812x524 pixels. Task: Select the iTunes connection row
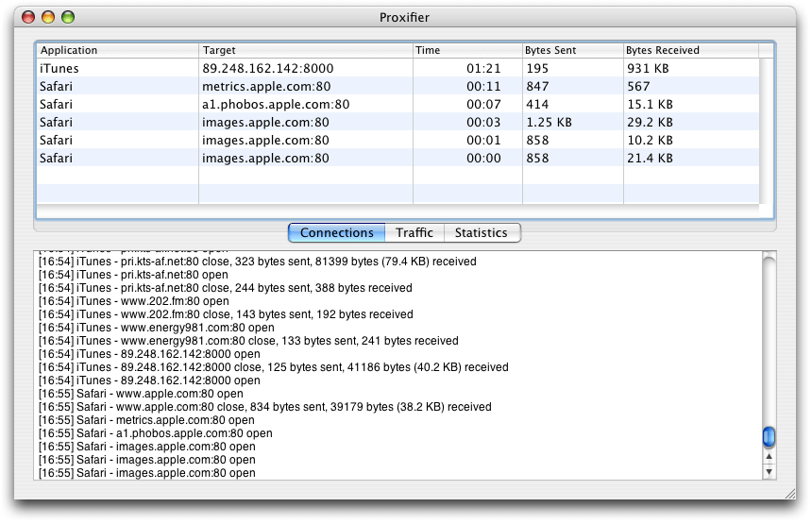397,68
